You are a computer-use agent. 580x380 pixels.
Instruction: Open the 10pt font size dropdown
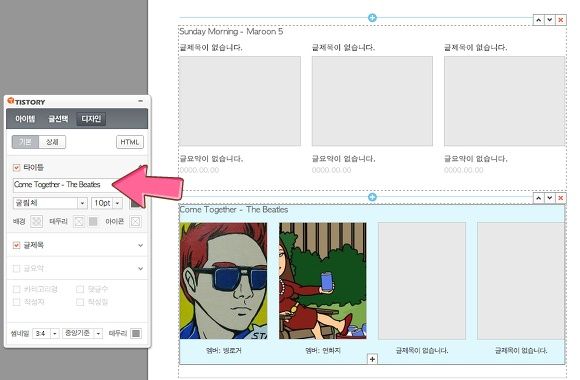point(107,203)
